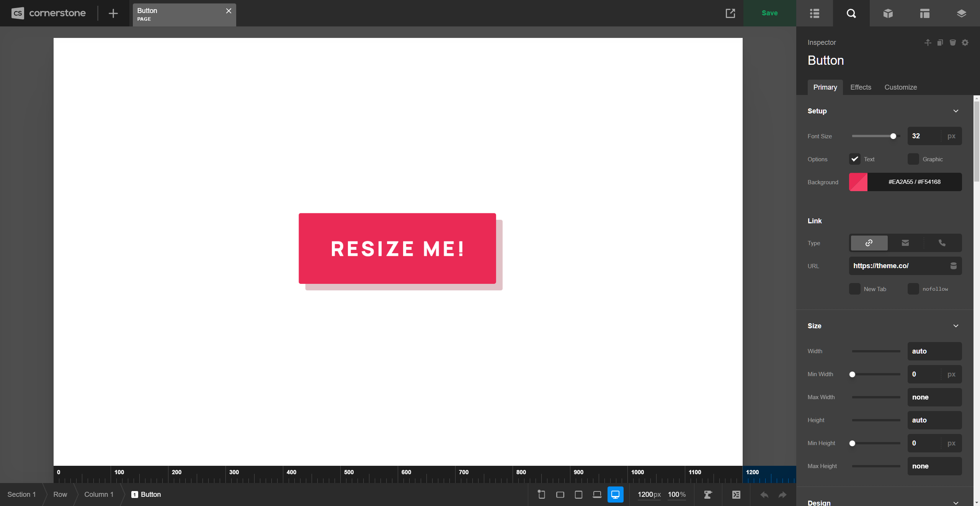980x506 pixels.
Task: Collapse the Setup section
Action: [x=955, y=111]
